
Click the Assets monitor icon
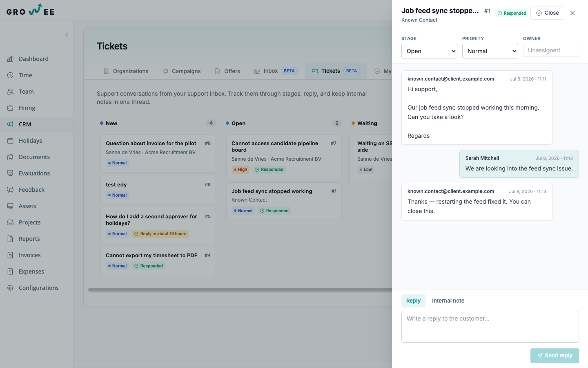click(10, 206)
